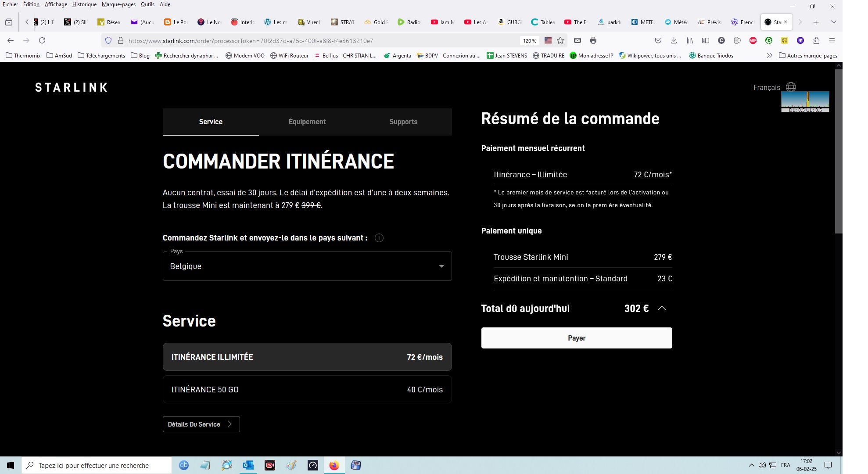Click the Starlink logo
This screenshot has width=868, height=474.
[x=72, y=87]
